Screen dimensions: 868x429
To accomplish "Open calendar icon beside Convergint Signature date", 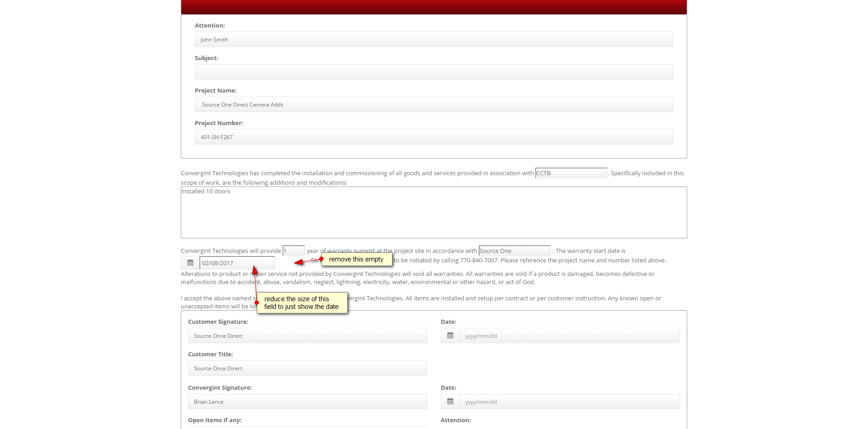I will [450, 401].
